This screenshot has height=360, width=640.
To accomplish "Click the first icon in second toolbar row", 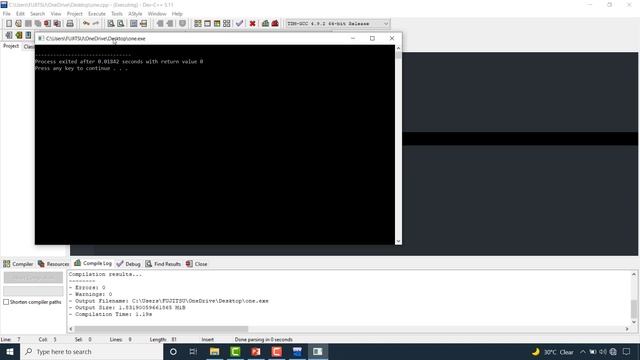I will (x=9, y=36).
